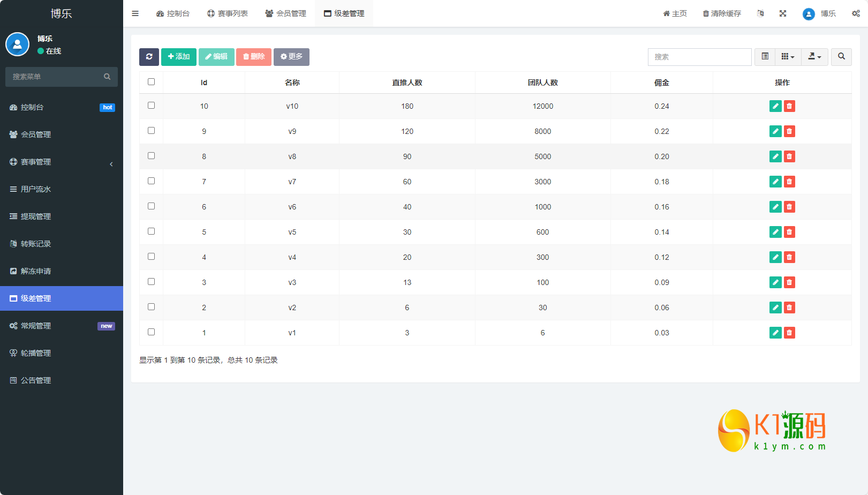
Task: Click the 编辑 edit button in toolbar
Action: 216,57
